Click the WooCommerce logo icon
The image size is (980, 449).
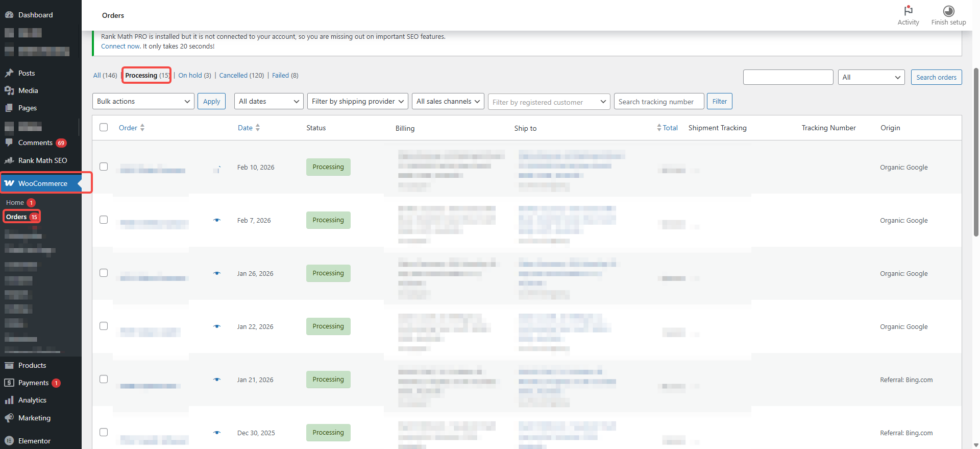pyautogui.click(x=9, y=183)
